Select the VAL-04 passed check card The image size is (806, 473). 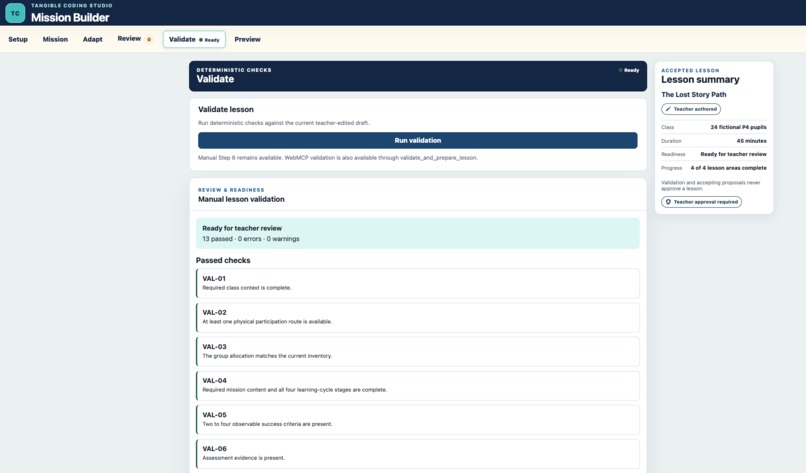coord(417,386)
